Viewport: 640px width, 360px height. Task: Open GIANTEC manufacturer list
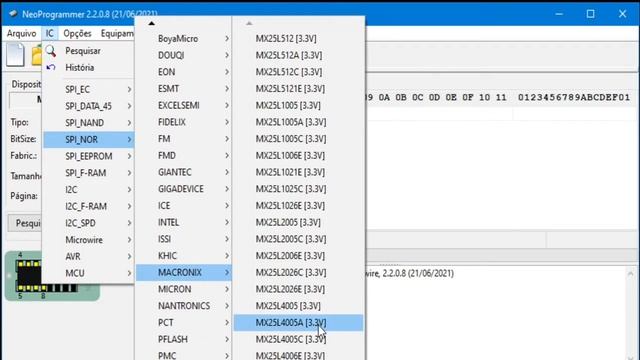184,172
